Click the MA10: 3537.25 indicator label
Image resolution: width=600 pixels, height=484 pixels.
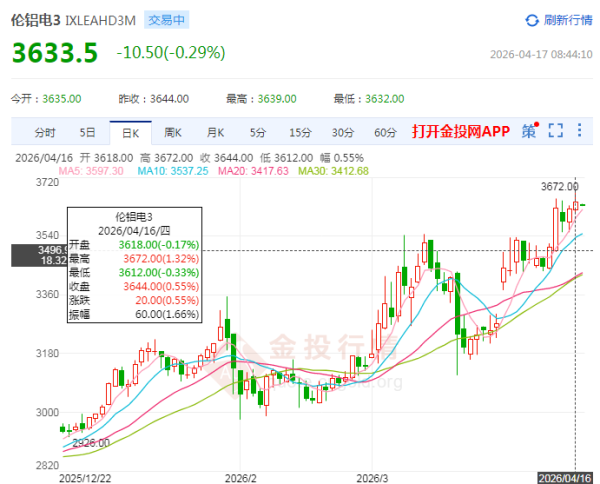[x=173, y=171]
